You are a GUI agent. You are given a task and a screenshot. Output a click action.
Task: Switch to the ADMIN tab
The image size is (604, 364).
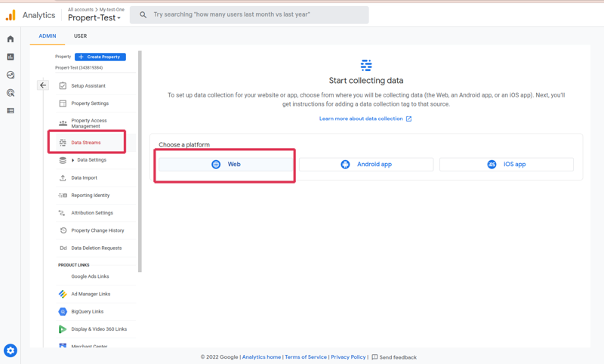(48, 35)
